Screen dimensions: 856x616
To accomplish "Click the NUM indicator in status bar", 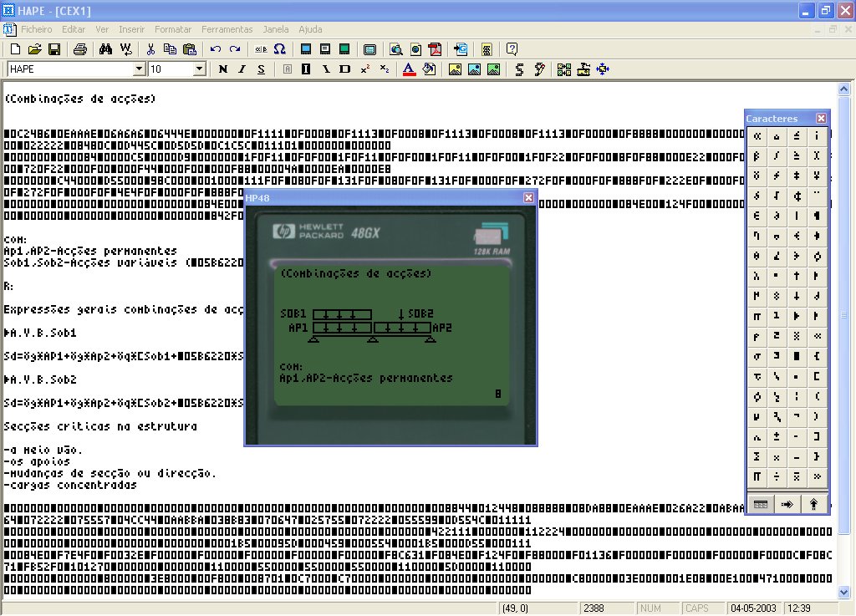I will 650,608.
